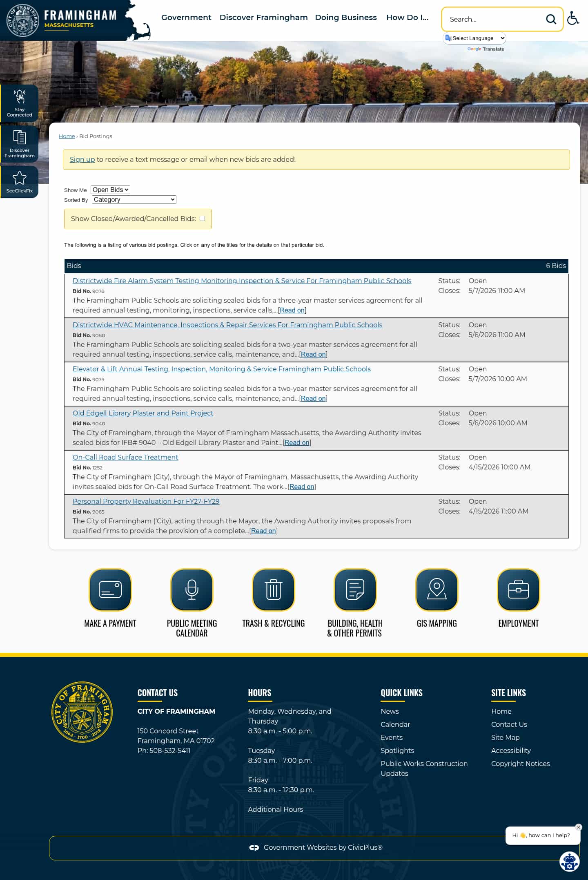Click Read on for HVAC Maintenance bid
Image resolution: width=588 pixels, height=880 pixels.
tap(313, 354)
